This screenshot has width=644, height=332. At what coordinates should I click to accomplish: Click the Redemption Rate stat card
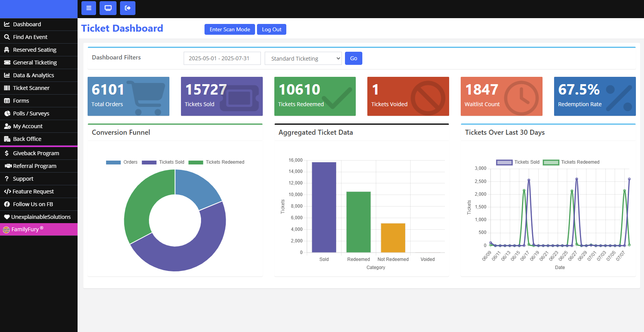[x=595, y=96]
